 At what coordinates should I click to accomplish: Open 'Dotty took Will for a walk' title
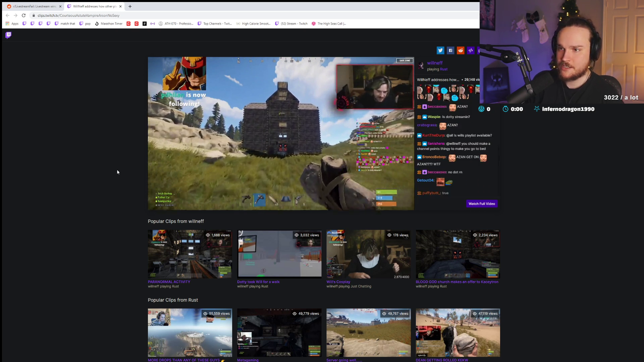pyautogui.click(x=258, y=282)
